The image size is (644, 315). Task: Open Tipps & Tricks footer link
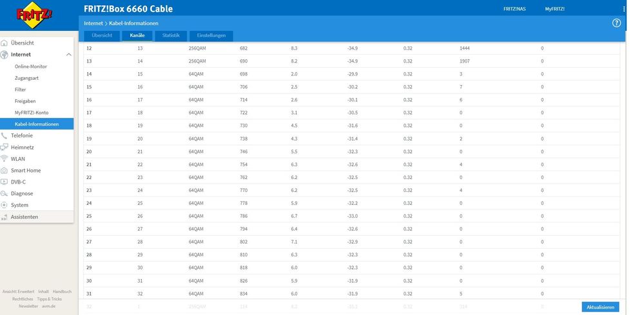(x=49, y=299)
